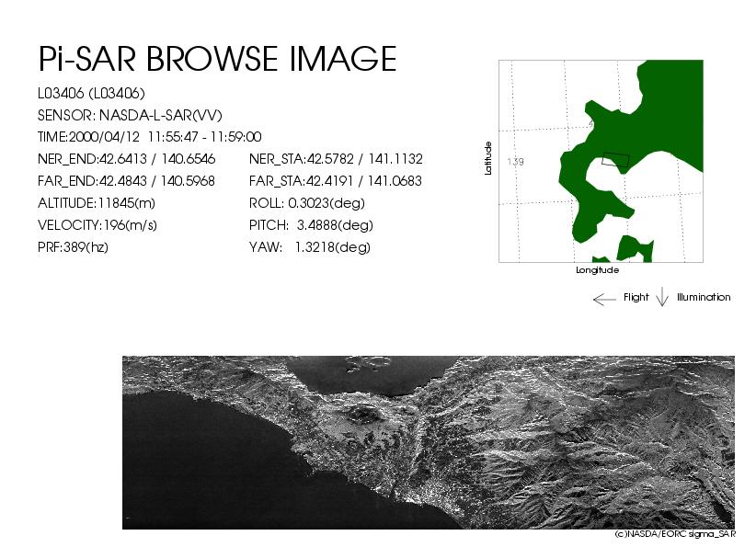Click the Flight label
Screen dimensions: 756x547
point(636,297)
